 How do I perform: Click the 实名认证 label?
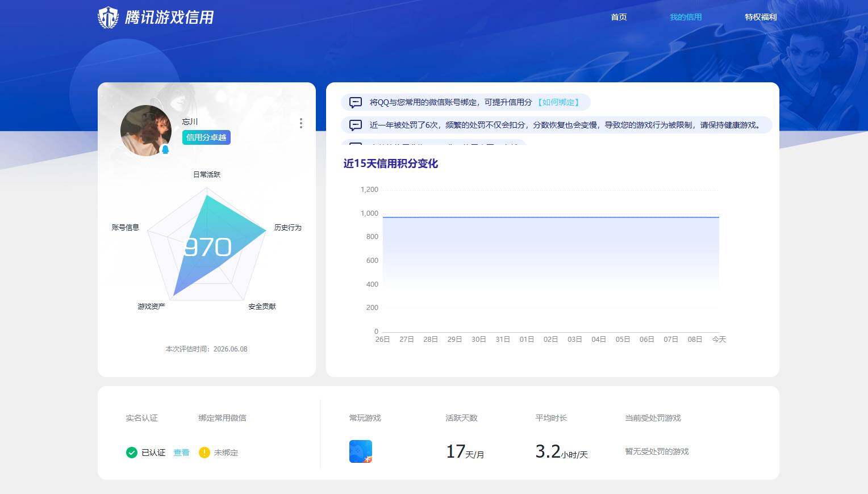141,418
